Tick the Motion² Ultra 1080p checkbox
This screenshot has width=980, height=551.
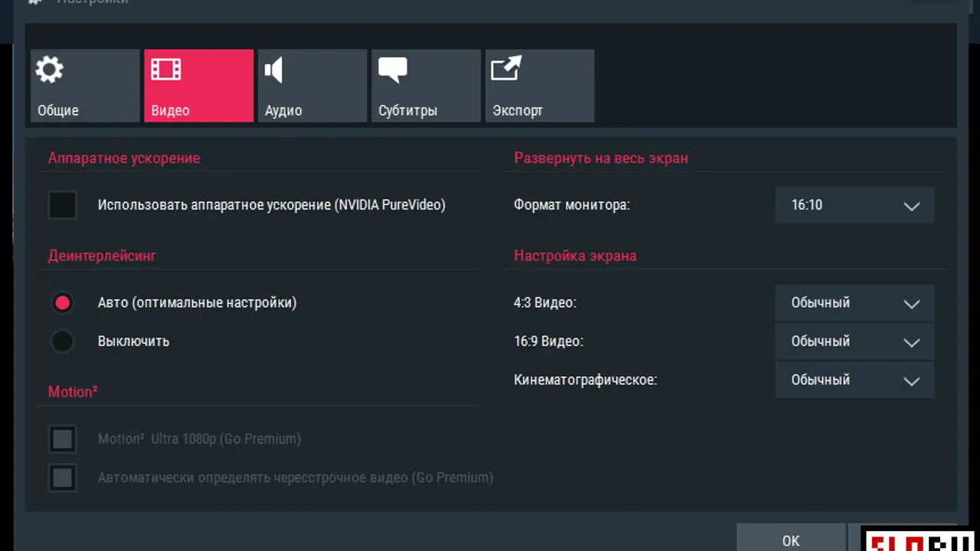click(63, 439)
